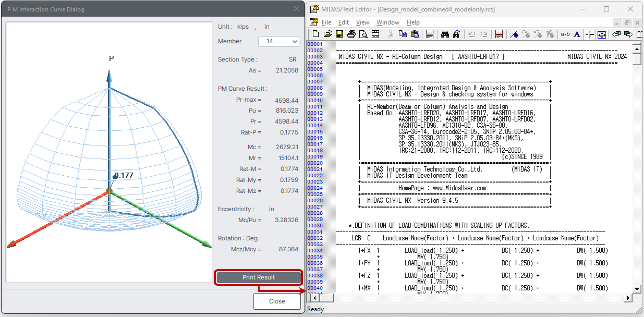Screen dimensions: 644x317
Task: Click the 'HomePage : www.MidasUser.com' line
Action: [442, 188]
